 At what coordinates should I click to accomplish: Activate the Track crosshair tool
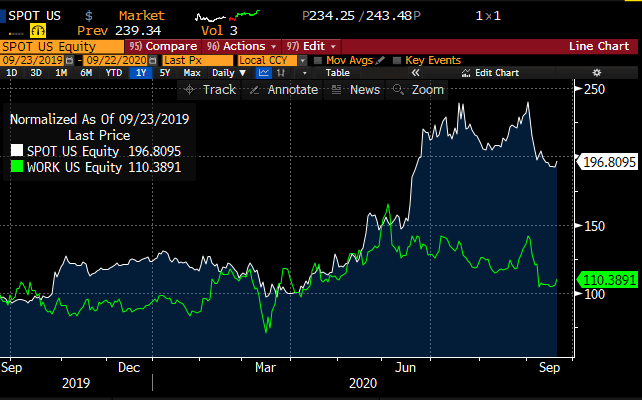click(x=210, y=90)
